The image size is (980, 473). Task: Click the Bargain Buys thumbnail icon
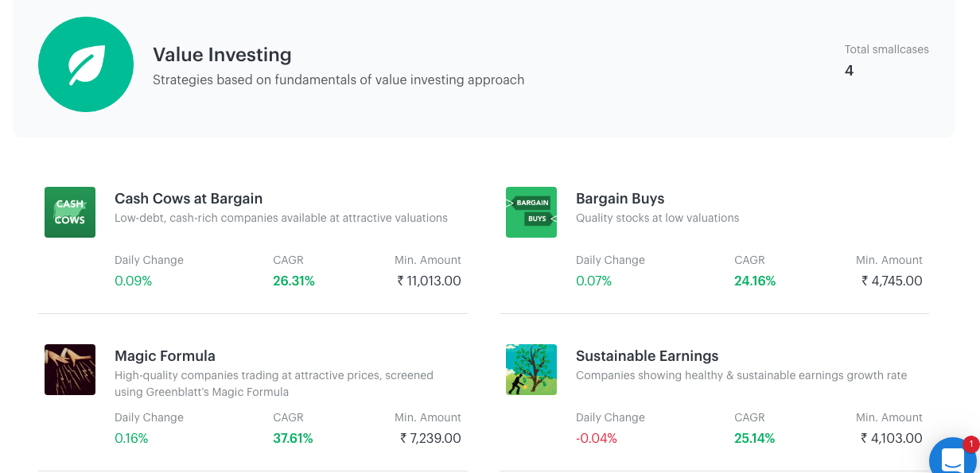(x=531, y=212)
